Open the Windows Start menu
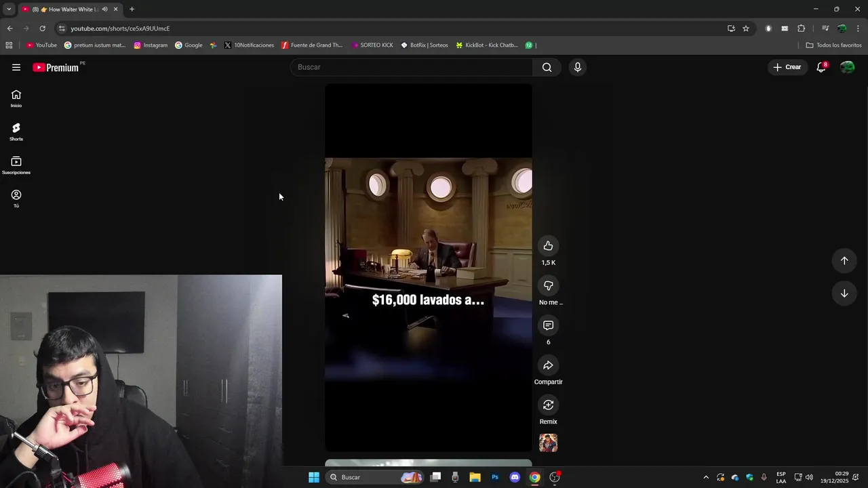This screenshot has width=868, height=488. click(314, 477)
